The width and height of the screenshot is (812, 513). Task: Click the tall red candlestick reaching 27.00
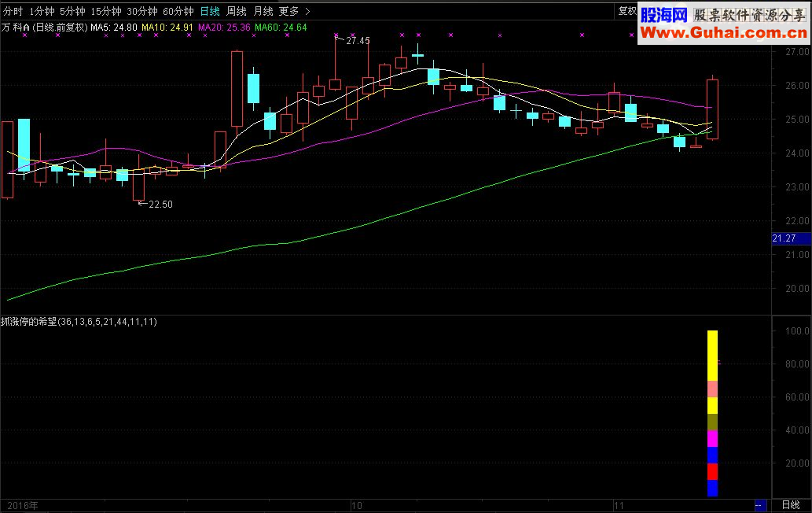coord(237,89)
